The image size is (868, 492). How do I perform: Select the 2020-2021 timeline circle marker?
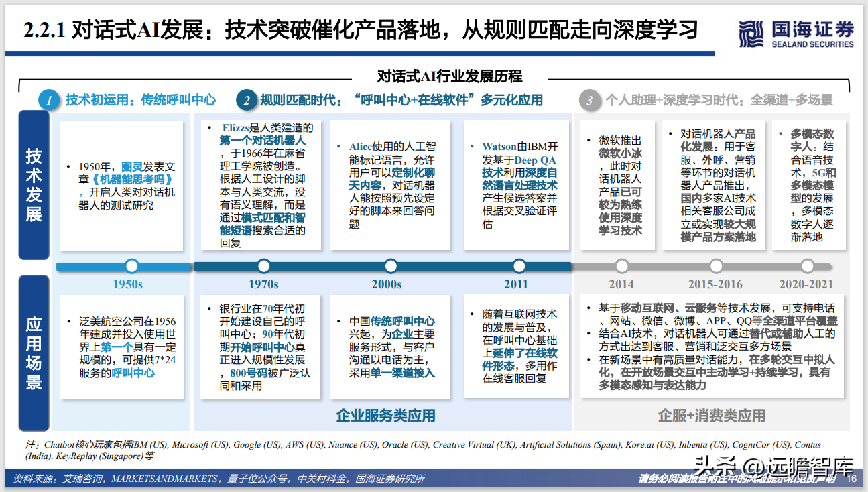[806, 266]
